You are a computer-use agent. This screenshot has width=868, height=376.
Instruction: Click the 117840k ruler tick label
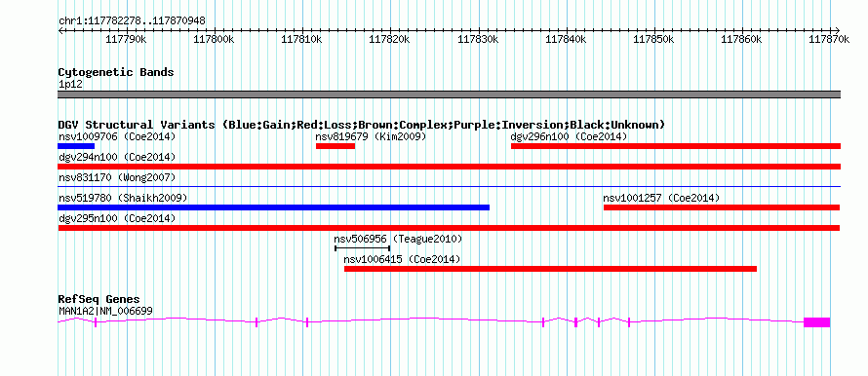click(566, 39)
